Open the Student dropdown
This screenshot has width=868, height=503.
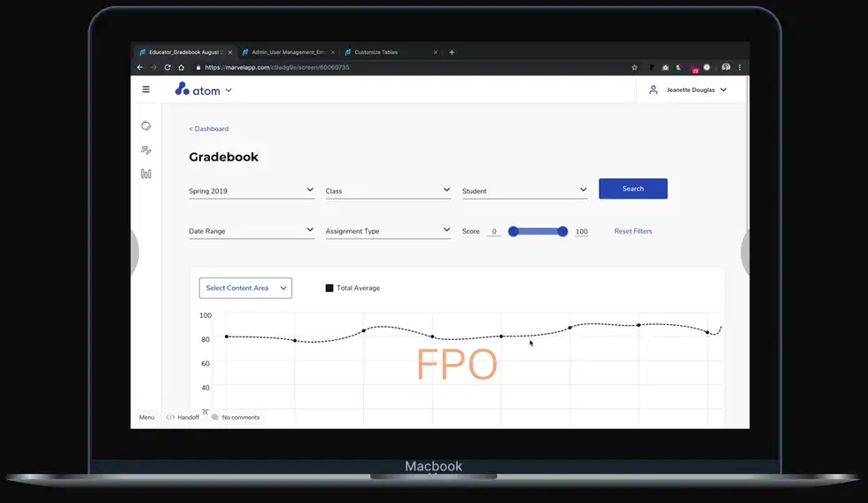pyautogui.click(x=524, y=190)
